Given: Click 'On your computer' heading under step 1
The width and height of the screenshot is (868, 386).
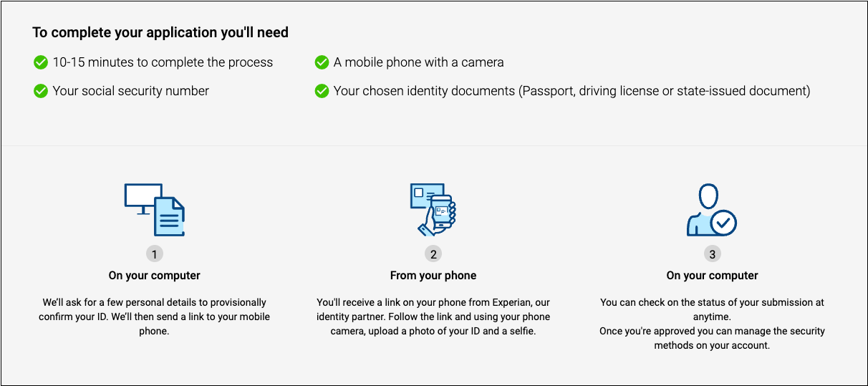Looking at the screenshot, I should pos(154,275).
